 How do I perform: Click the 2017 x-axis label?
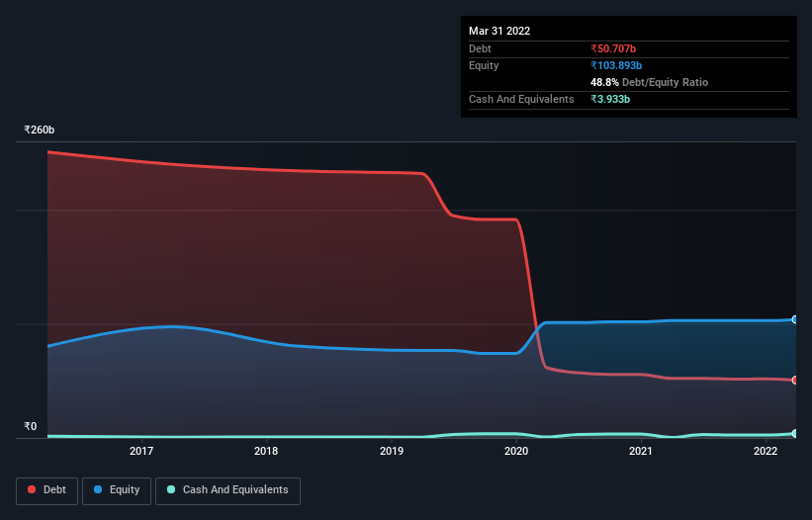pos(141,451)
